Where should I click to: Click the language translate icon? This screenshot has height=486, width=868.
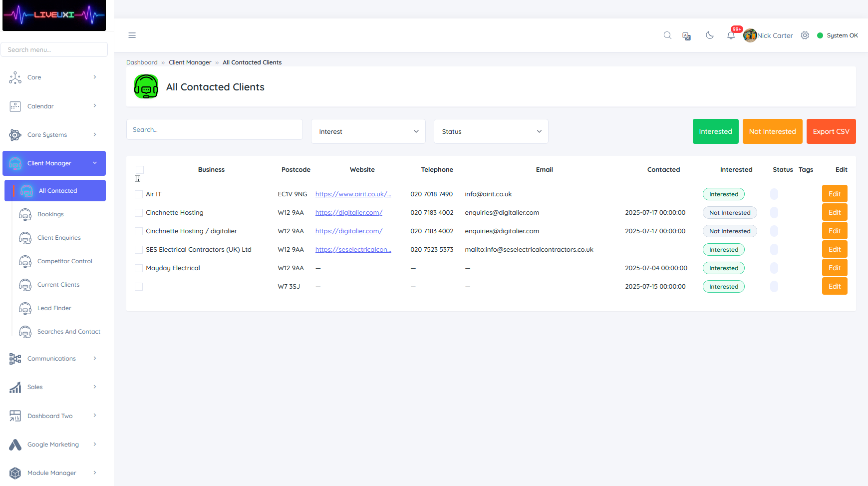(687, 36)
